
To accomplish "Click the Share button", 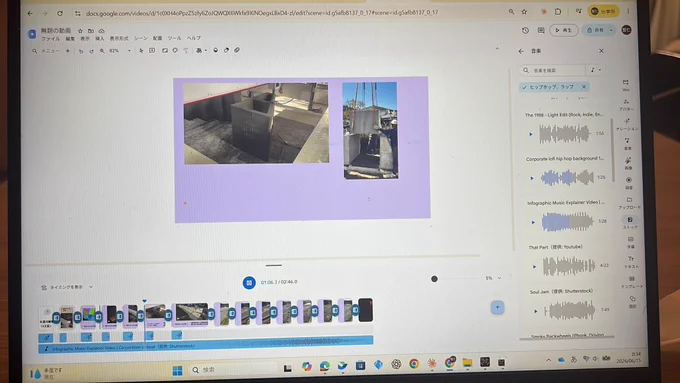I will pos(595,30).
